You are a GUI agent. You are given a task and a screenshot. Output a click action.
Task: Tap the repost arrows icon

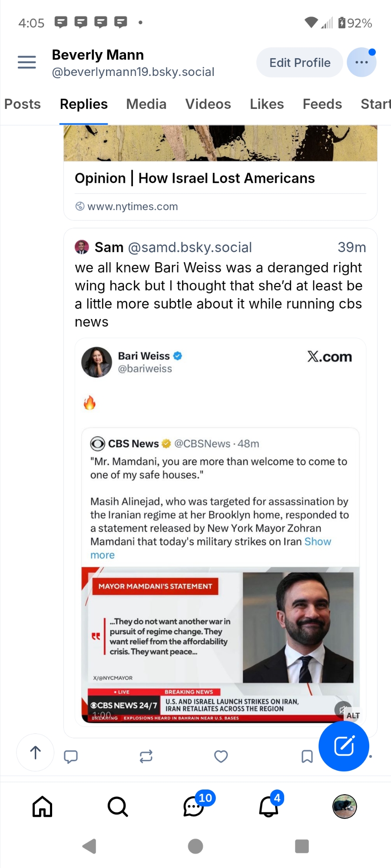(x=146, y=756)
